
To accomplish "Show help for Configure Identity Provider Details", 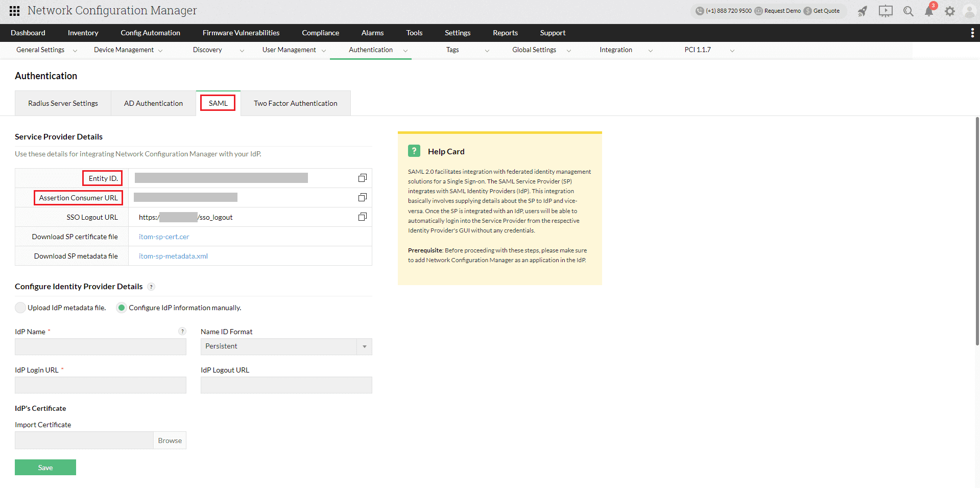I will click(x=151, y=287).
